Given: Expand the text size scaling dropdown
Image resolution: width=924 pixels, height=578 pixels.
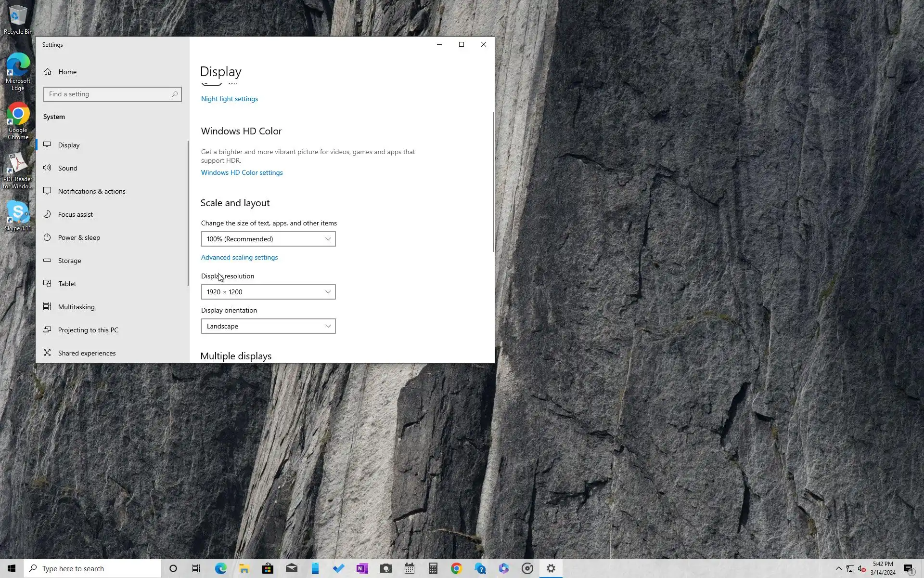Looking at the screenshot, I should point(268,239).
